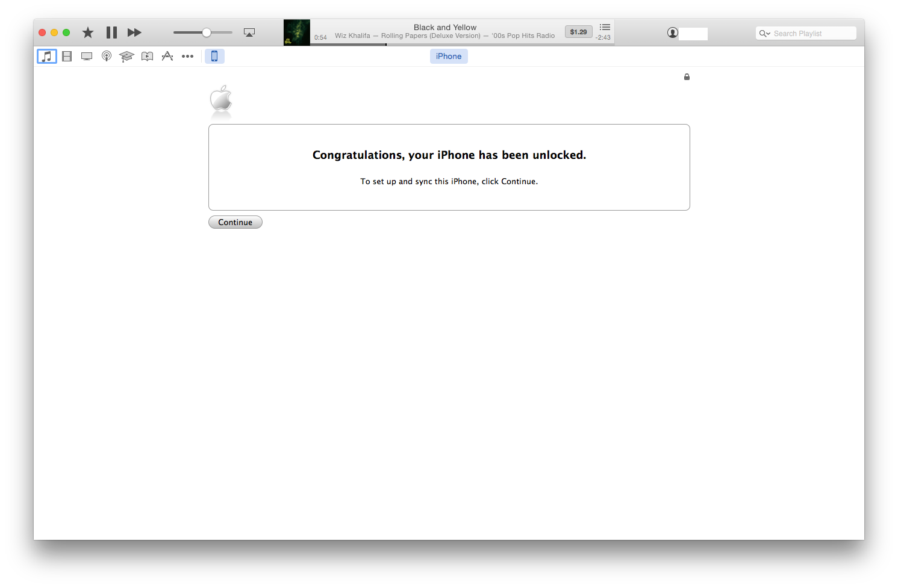Buy the song for $1.29
The height and width of the screenshot is (588, 898).
click(x=578, y=32)
